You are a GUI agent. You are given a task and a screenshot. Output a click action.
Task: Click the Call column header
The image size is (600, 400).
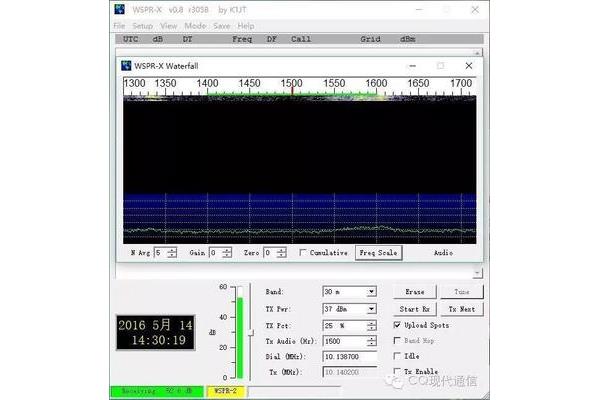coord(301,39)
